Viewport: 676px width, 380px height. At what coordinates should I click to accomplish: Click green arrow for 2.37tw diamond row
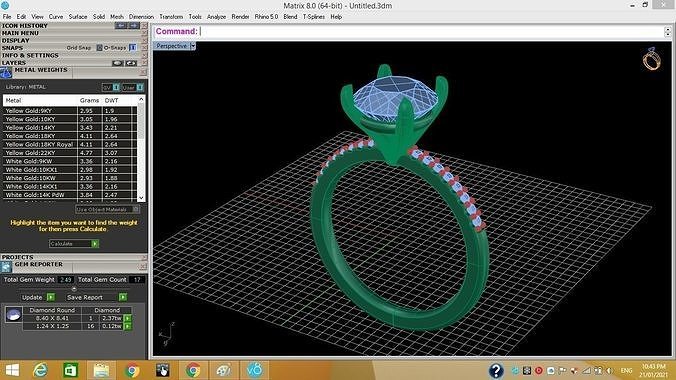tap(128, 318)
